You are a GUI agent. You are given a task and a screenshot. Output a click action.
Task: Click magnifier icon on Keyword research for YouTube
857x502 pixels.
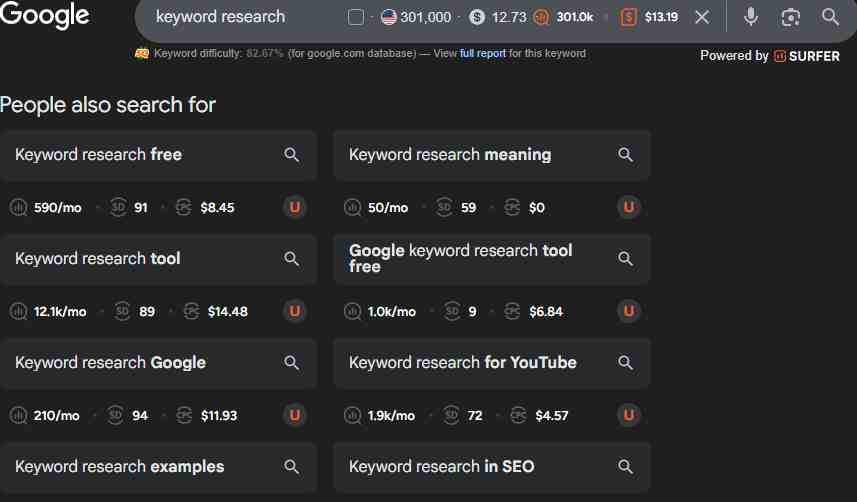[x=626, y=363]
